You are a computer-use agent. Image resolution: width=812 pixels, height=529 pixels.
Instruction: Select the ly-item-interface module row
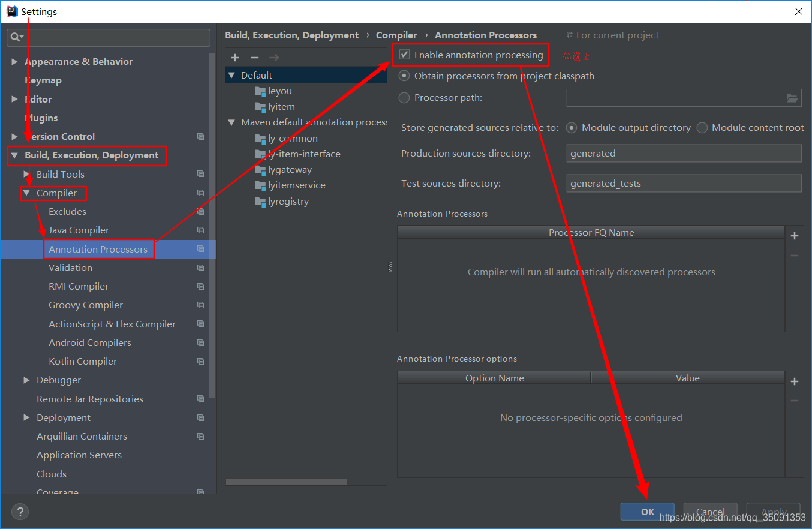306,154
